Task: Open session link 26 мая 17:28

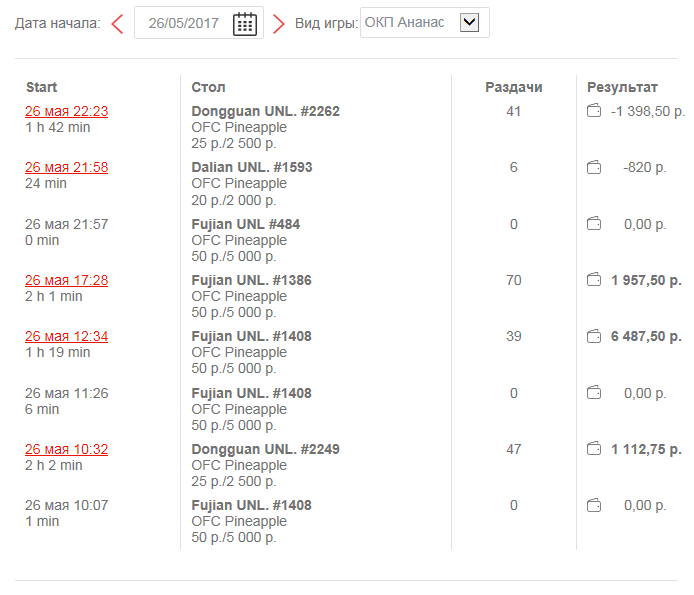Action: (x=66, y=280)
